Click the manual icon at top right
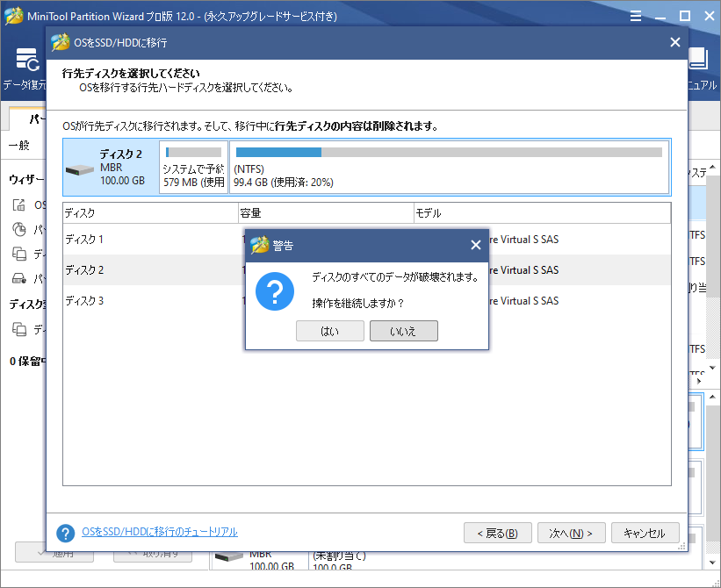Screen dimensions: 721x588 pyautogui.click(x=699, y=60)
